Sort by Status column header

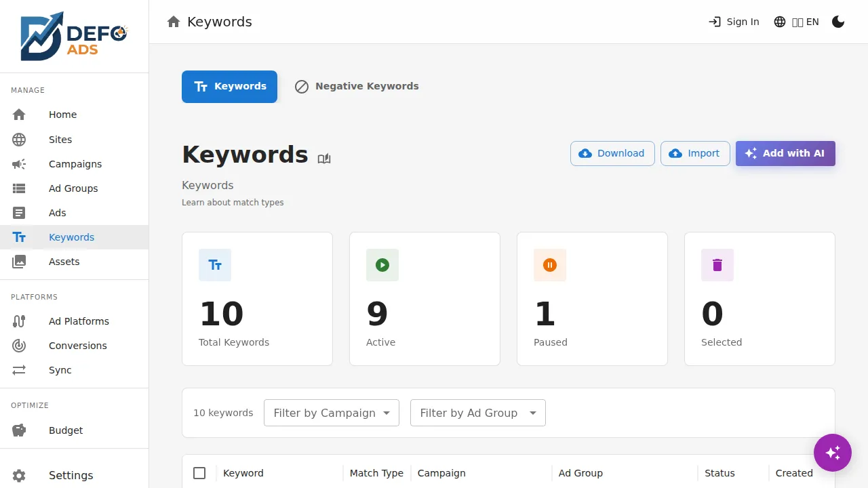tap(719, 473)
